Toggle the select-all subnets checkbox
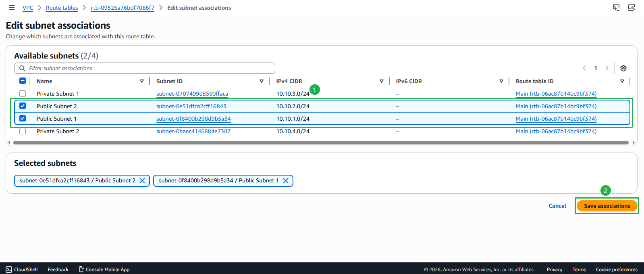Image resolution: width=644 pixels, height=274 pixels. (x=23, y=81)
